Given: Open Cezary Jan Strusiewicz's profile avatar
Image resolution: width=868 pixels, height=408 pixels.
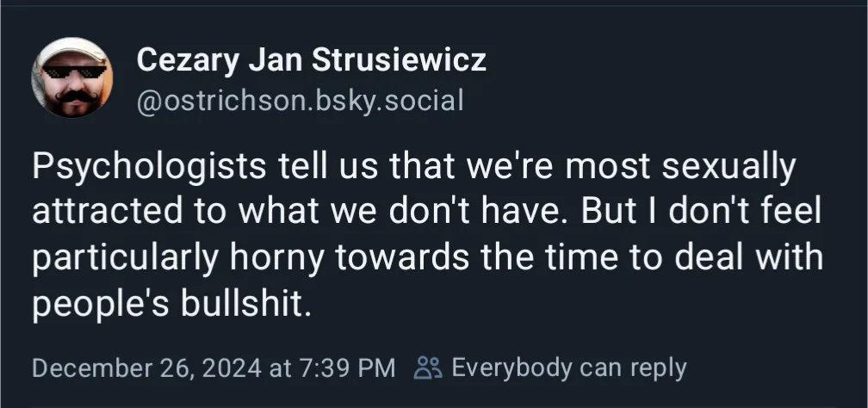Looking at the screenshot, I should point(72,77).
